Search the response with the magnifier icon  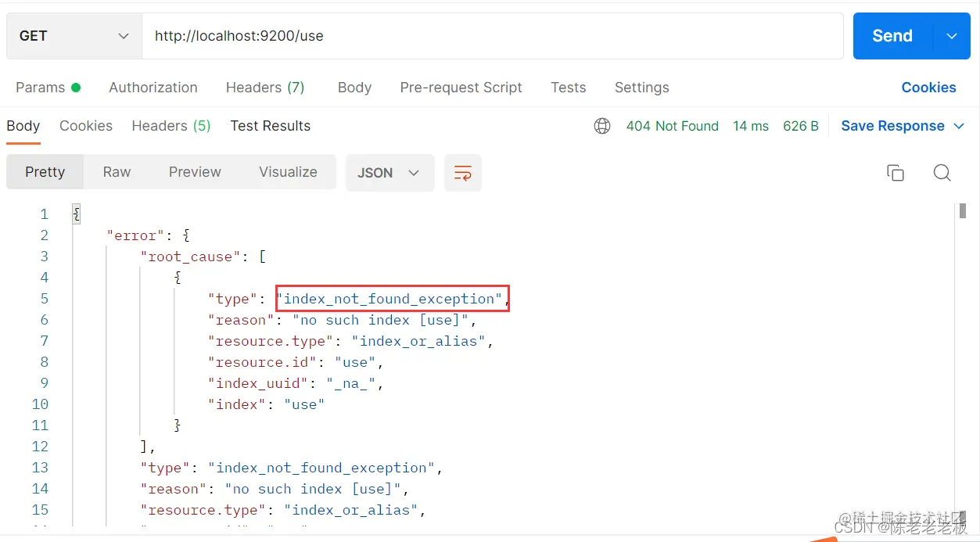click(942, 173)
